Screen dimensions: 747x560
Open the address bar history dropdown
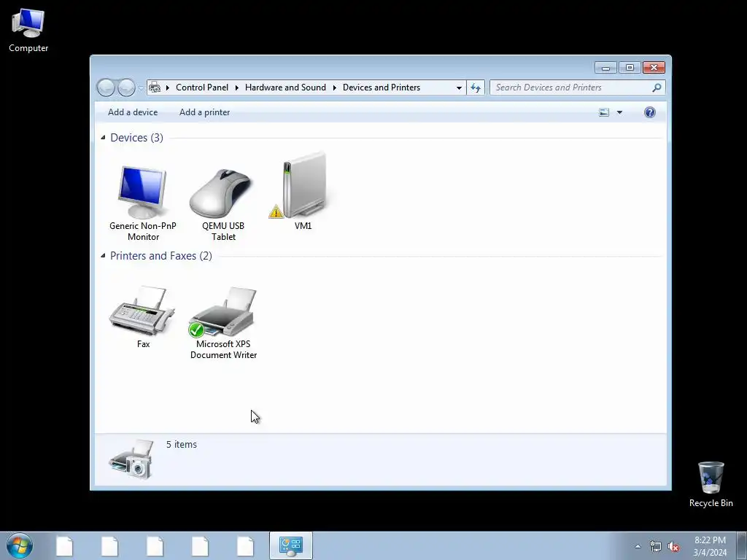pyautogui.click(x=459, y=87)
